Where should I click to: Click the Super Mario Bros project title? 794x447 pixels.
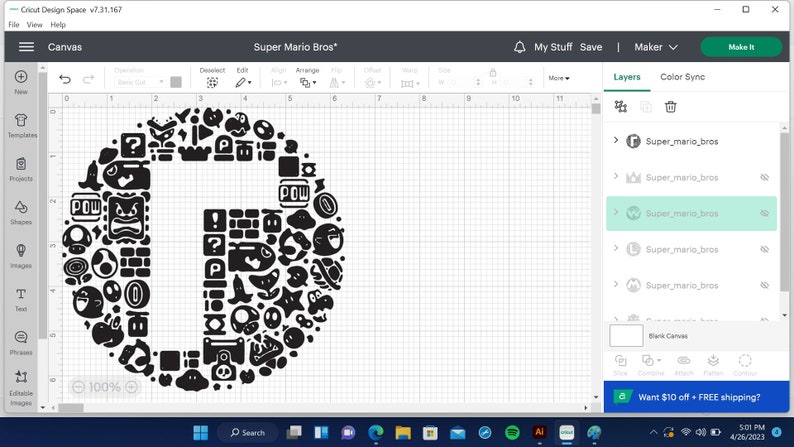point(295,47)
